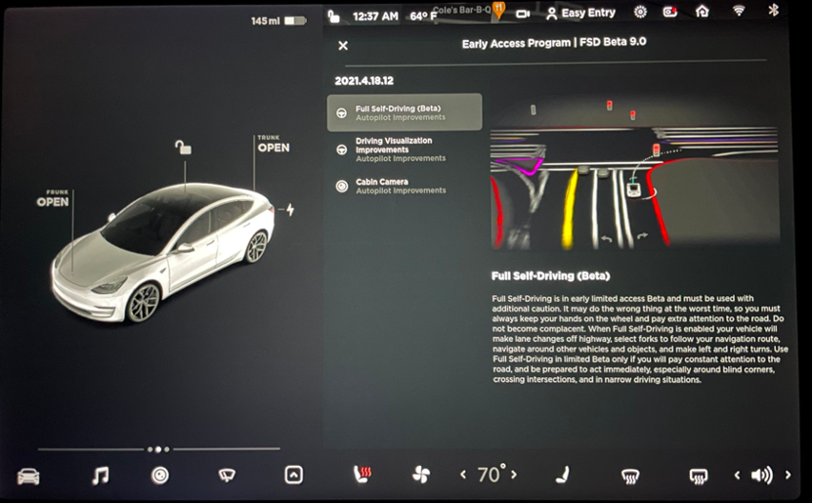The height and width of the screenshot is (504, 813).
Task: Lower volume with left arrow
Action: point(737,475)
